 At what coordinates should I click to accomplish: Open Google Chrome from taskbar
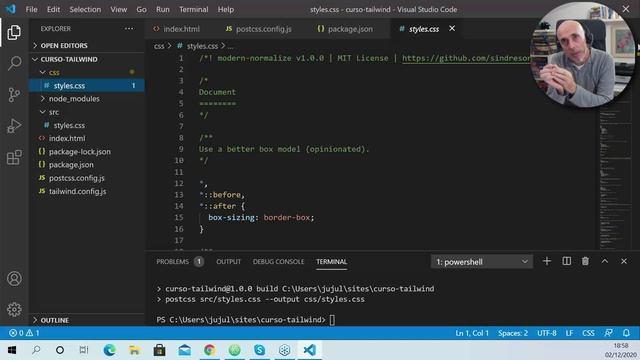(x=209, y=350)
